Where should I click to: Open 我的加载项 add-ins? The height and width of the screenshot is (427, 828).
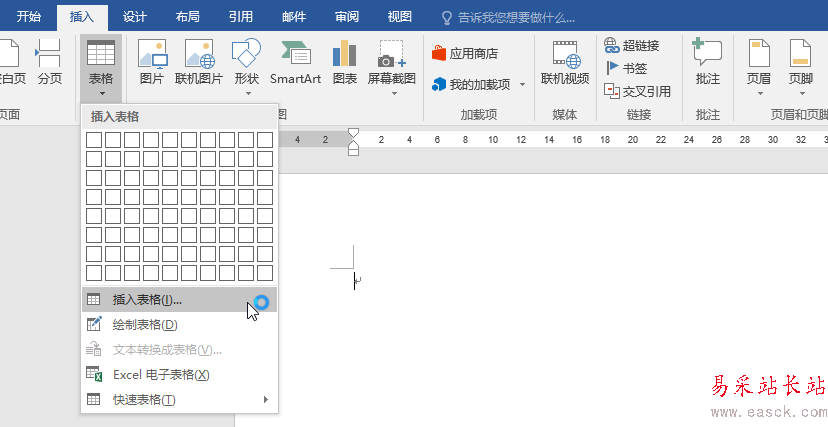pos(471,84)
